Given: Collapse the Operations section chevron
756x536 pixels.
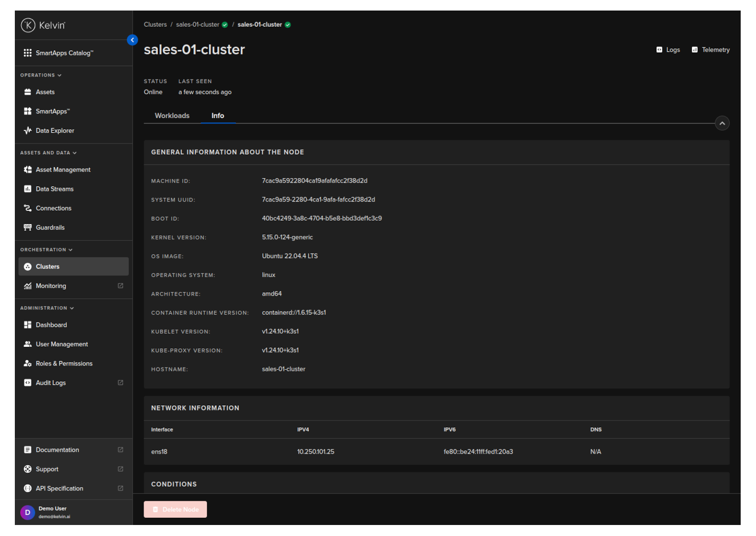Looking at the screenshot, I should pyautogui.click(x=59, y=75).
